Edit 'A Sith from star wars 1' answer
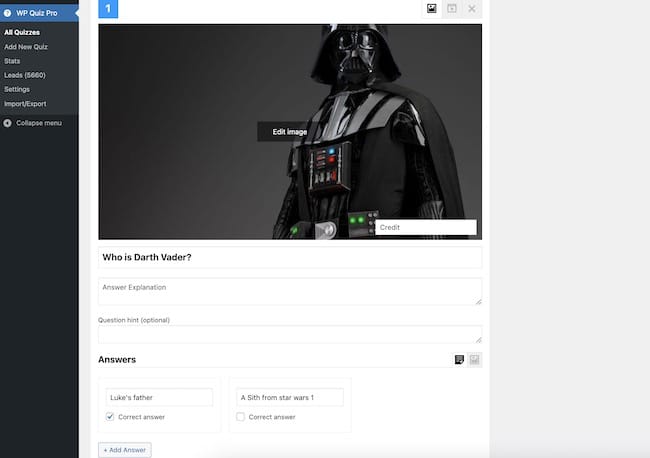Image resolution: width=650 pixels, height=458 pixels. coord(290,397)
